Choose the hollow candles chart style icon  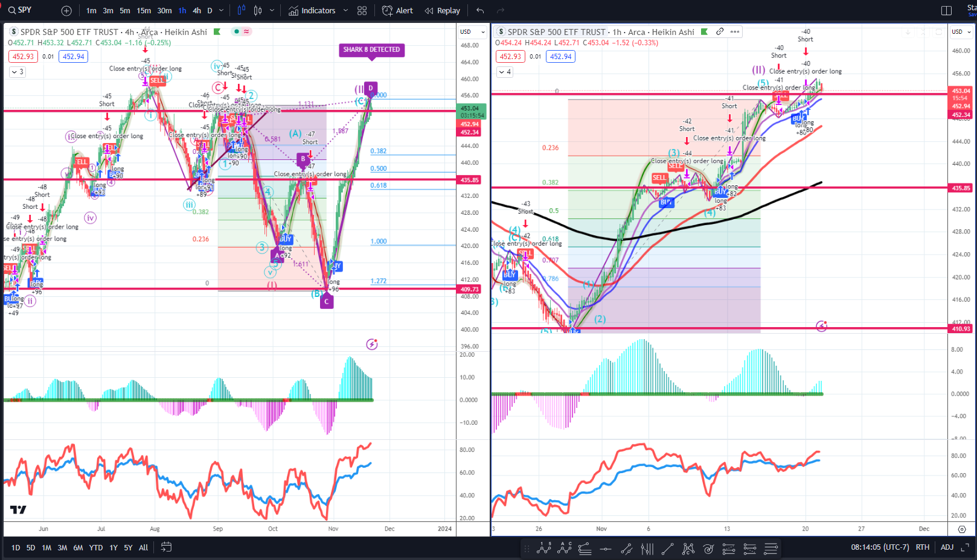(x=258, y=10)
